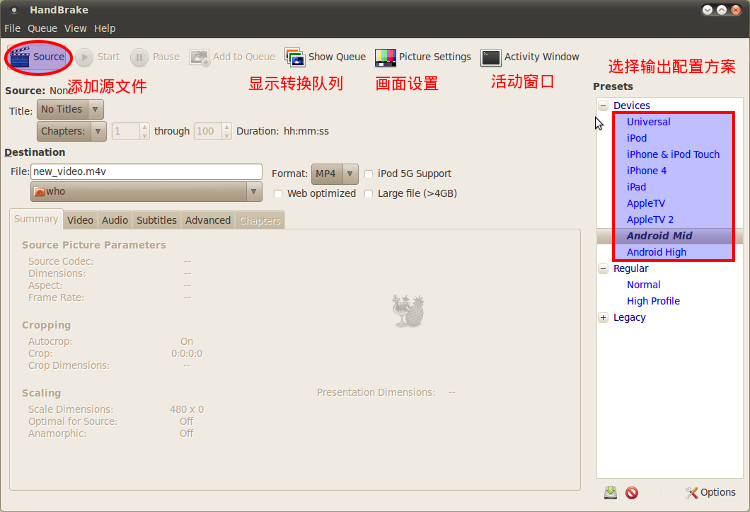
Task: Select the iPod preset
Action: click(637, 138)
